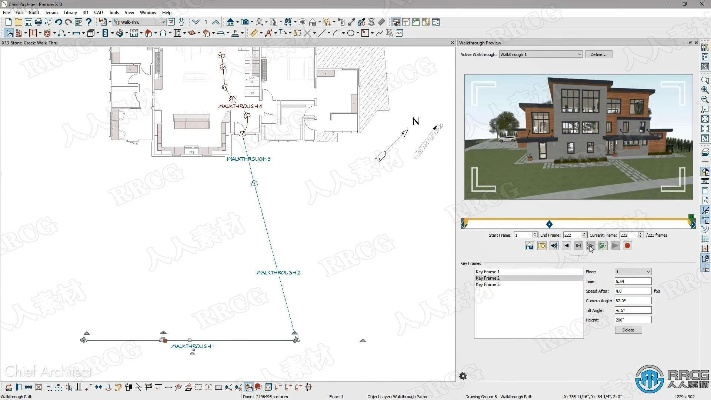Click the Redo arrow in the toolbar
The width and height of the screenshot is (711, 400).
click(x=67, y=21)
